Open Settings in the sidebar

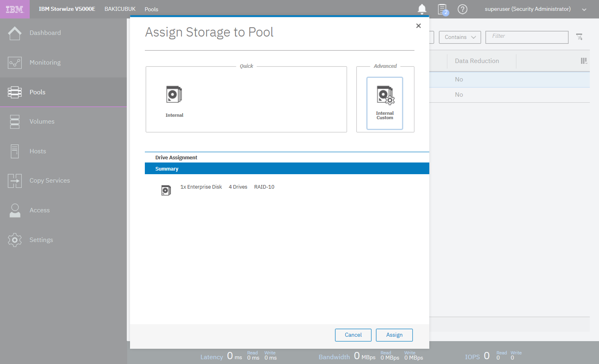point(41,240)
